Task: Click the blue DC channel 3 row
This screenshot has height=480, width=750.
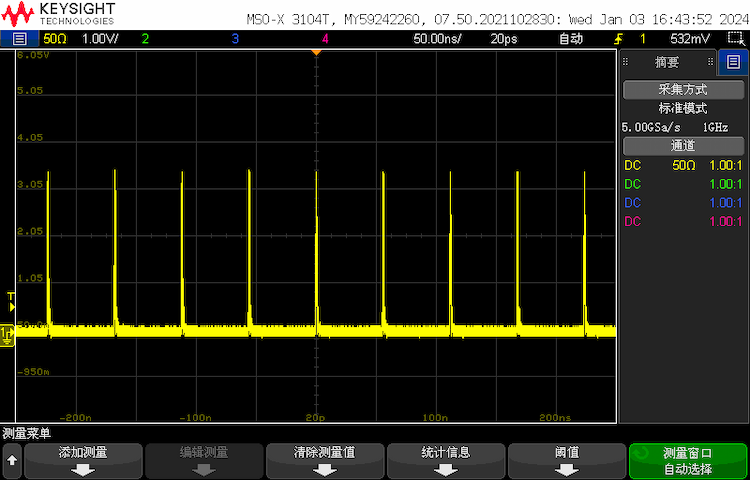Action: coord(683,203)
